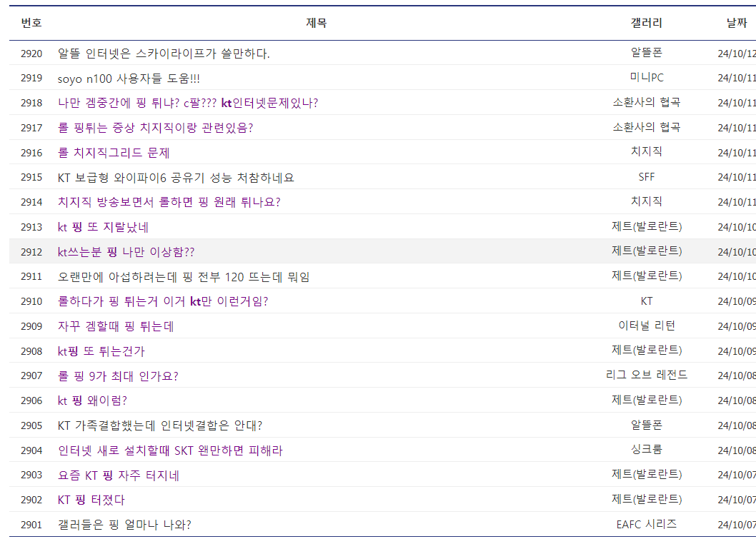Click the date of post 2910
The height and width of the screenshot is (539, 756).
click(x=737, y=301)
